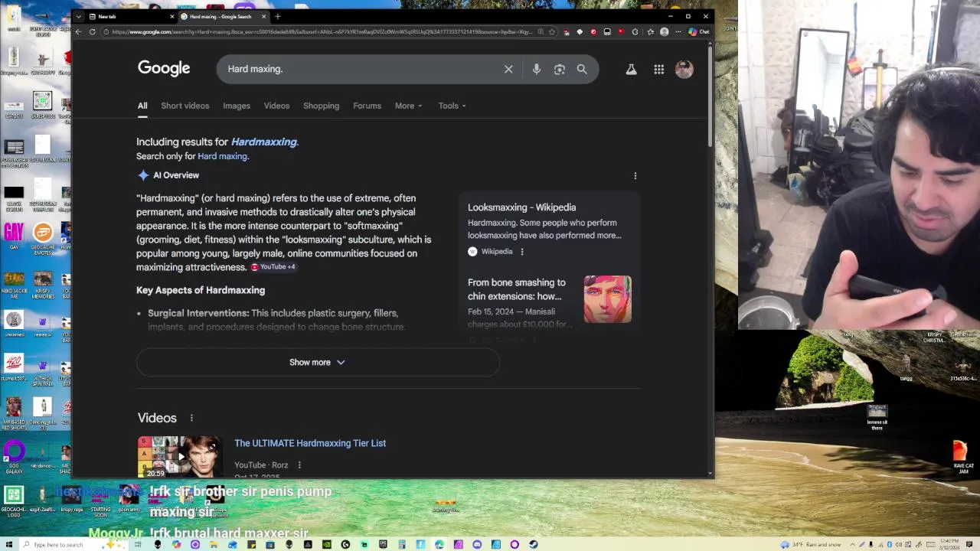Switch to Short videos tab
The height and width of the screenshot is (551, 980).
185,106
